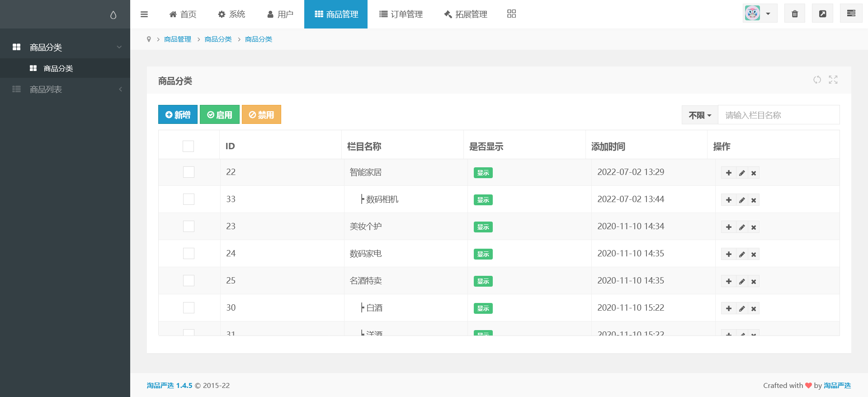The image size is (868, 397).
Task: Delete the 数码相机 category row
Action: point(754,200)
